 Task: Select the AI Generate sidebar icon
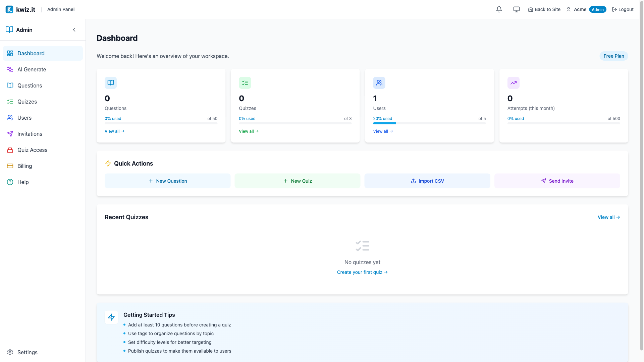tap(10, 69)
